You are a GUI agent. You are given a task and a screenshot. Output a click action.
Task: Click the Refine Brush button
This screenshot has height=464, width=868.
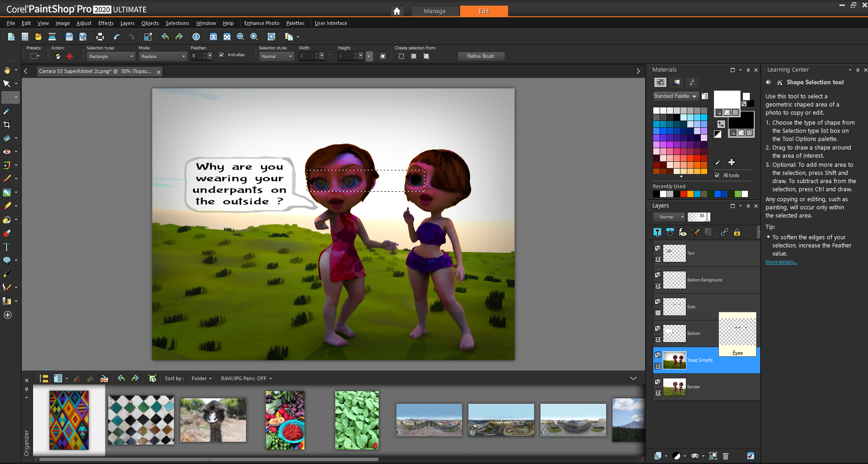[480, 56]
